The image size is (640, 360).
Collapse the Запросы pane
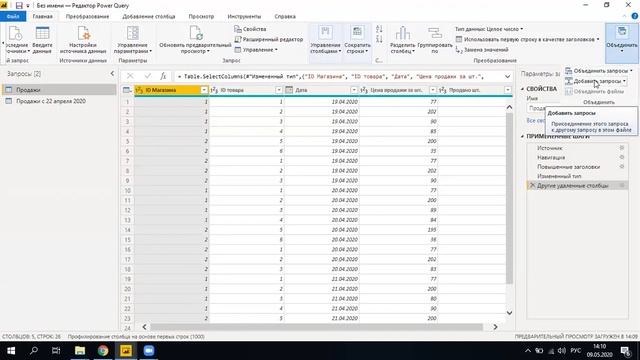(112, 73)
